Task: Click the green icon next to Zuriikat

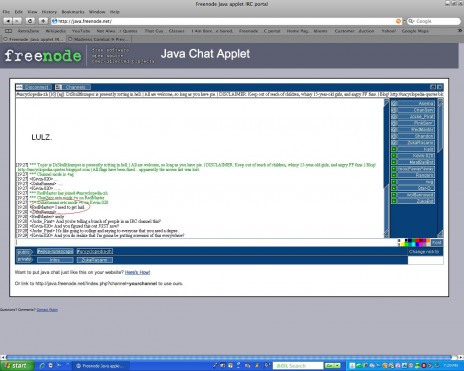Action: 394,201
